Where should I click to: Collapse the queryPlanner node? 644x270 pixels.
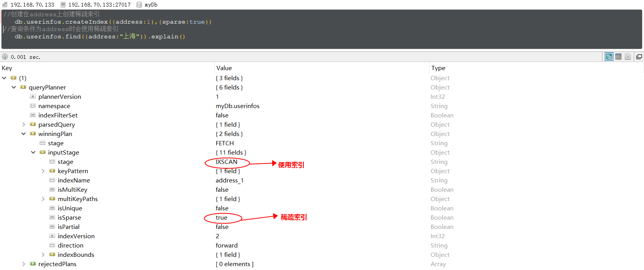point(14,88)
